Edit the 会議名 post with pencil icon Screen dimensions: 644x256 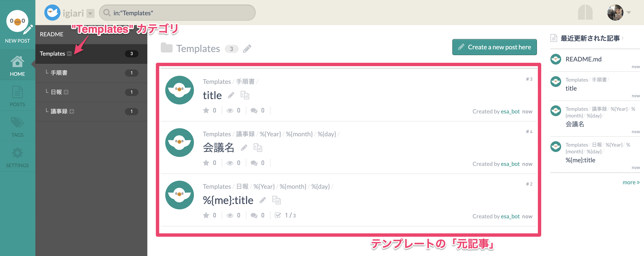244,148
